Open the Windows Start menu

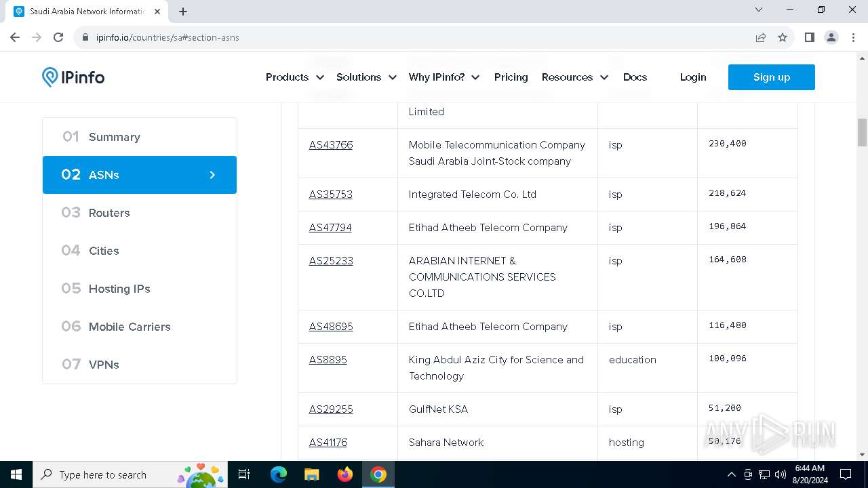tap(16, 474)
